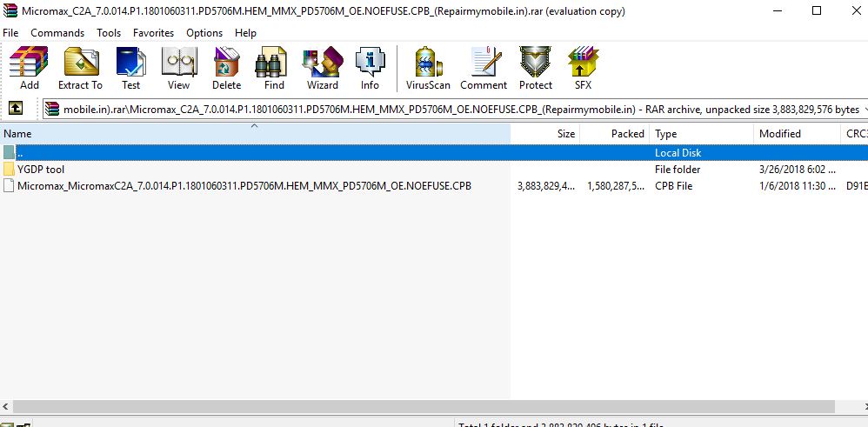Click the WinRAR title bar icon

(10, 10)
